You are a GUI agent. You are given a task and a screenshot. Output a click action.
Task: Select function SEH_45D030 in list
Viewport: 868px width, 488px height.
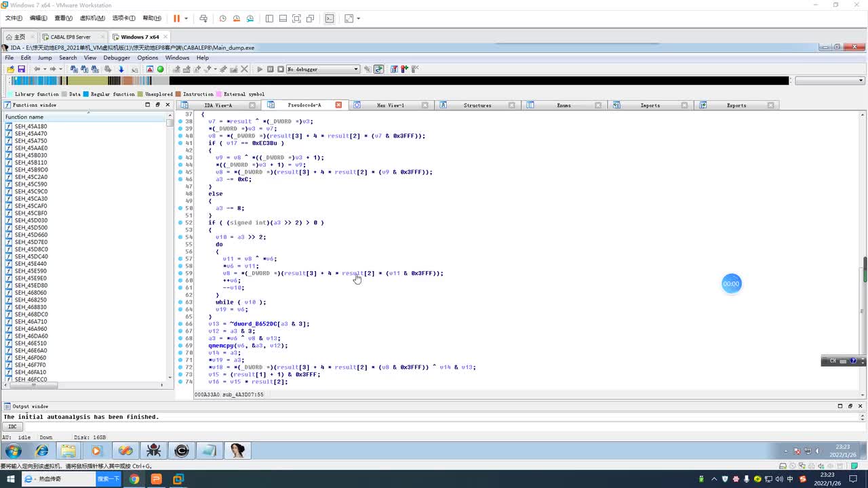pos(31,220)
